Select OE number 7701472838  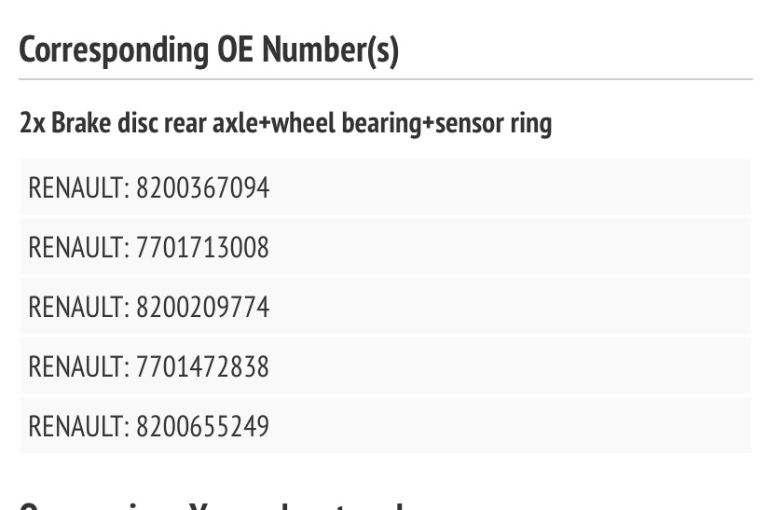[203, 367]
